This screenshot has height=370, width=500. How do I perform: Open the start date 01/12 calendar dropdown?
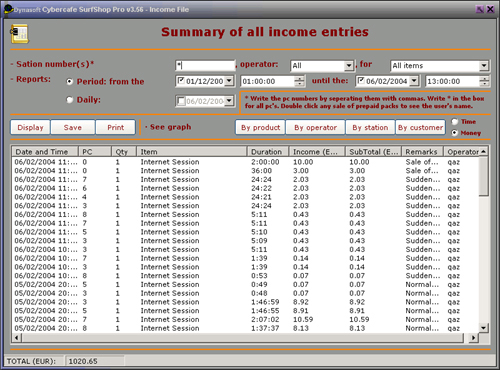(x=229, y=81)
